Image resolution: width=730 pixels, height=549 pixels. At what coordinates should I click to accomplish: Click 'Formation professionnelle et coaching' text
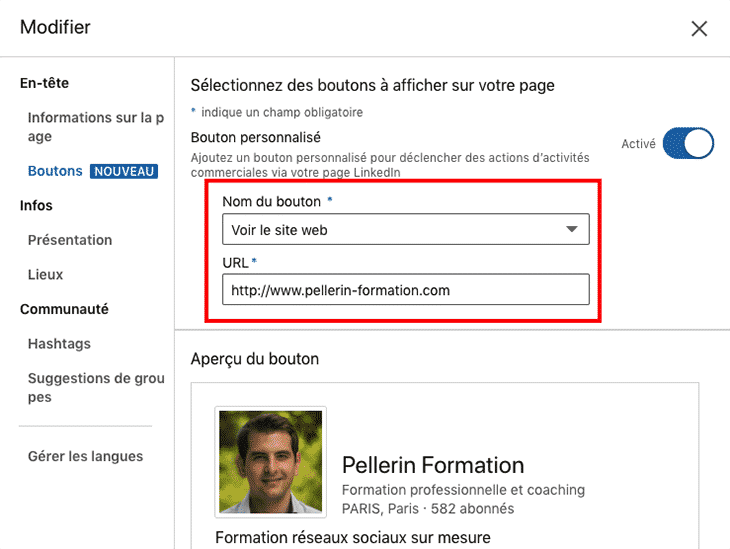463,490
